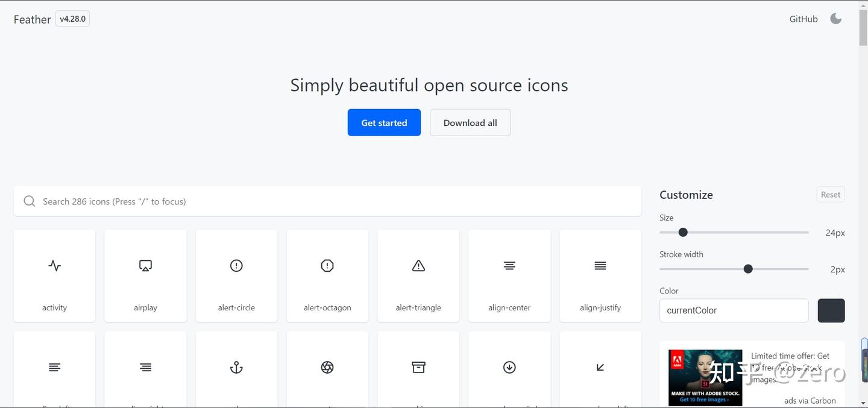Click the Stroke width slider handle

pos(748,269)
